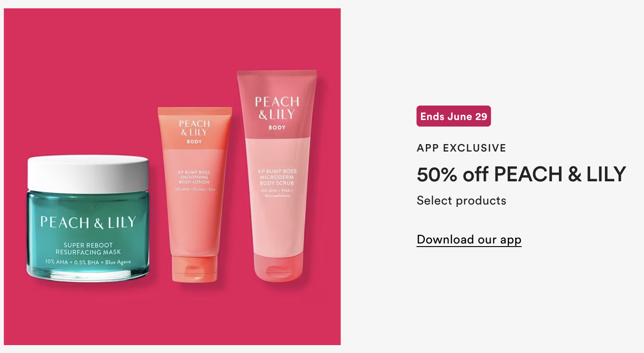
Task: Click the white lid of the teal jar
Action: (x=88, y=172)
